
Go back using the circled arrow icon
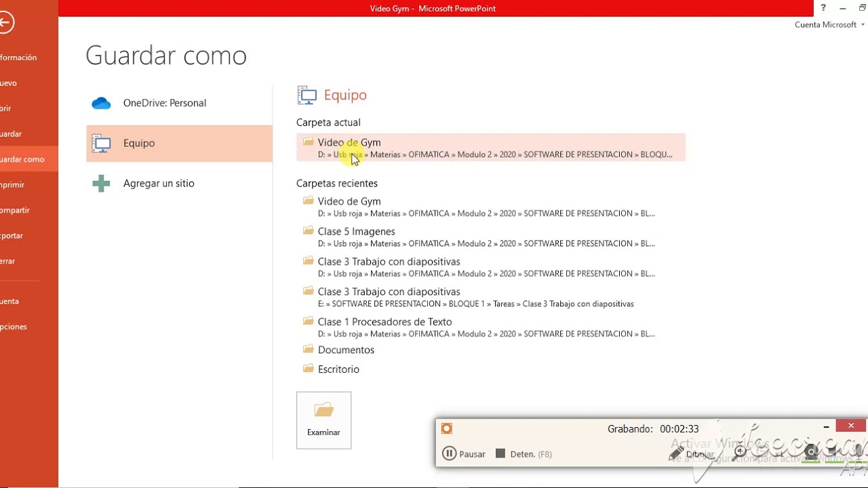pos(5,22)
